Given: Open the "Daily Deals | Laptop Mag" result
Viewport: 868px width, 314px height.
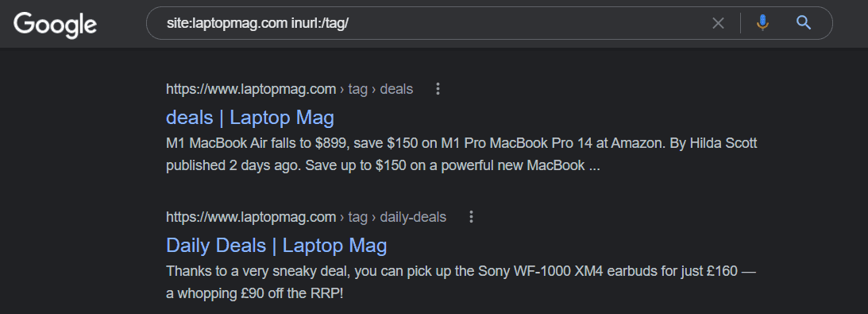Looking at the screenshot, I should (276, 246).
